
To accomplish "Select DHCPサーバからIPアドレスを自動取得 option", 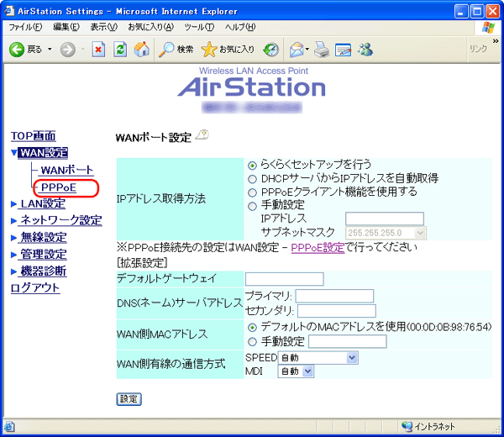I will [252, 179].
